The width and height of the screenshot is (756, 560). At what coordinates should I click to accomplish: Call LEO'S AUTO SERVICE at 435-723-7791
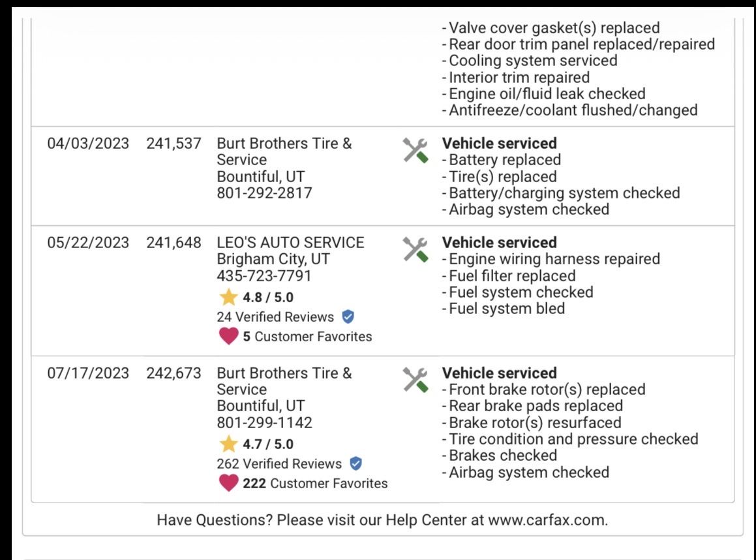(x=264, y=275)
